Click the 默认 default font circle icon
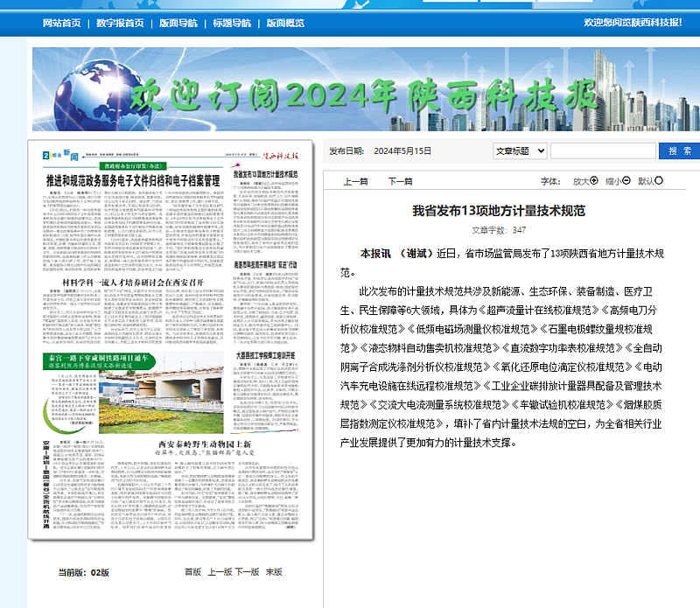The height and width of the screenshot is (608, 700). (x=659, y=181)
